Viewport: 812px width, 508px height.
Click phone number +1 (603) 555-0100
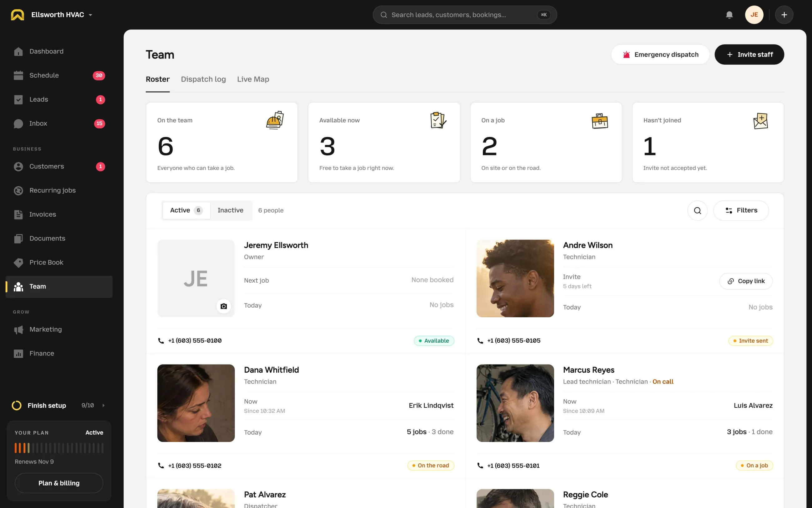pyautogui.click(x=195, y=341)
